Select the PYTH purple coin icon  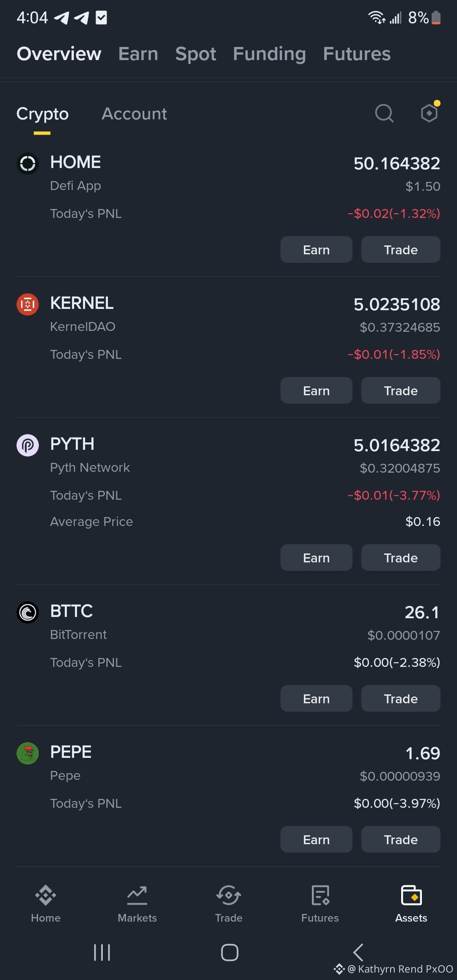pos(28,445)
